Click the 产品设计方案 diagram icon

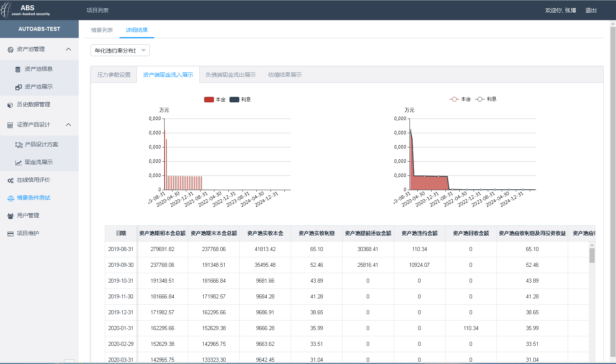point(19,145)
